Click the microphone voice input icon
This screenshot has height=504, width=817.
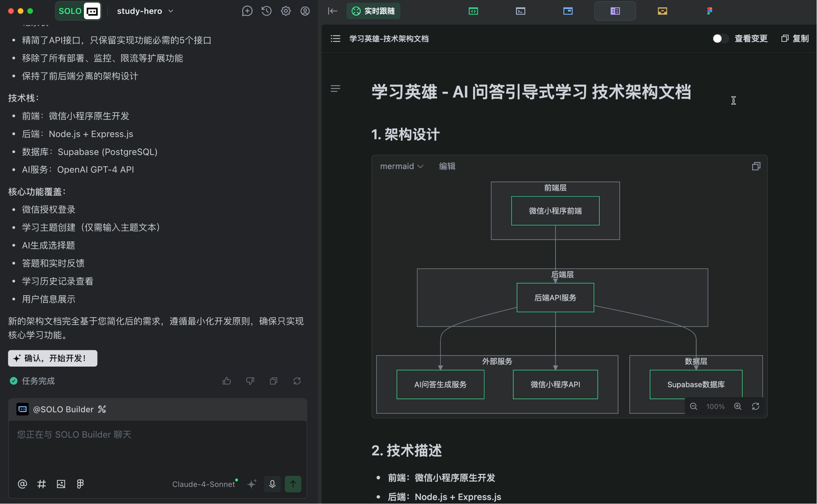tap(272, 484)
